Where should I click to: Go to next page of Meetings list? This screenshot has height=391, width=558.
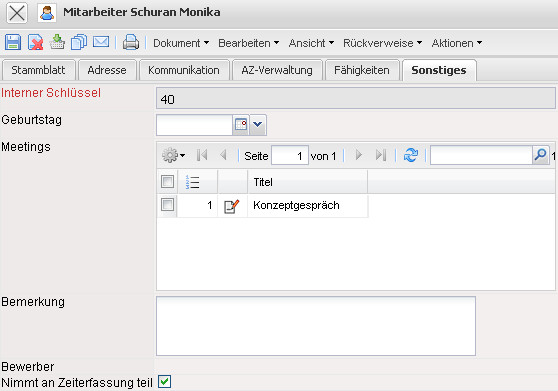(x=358, y=155)
